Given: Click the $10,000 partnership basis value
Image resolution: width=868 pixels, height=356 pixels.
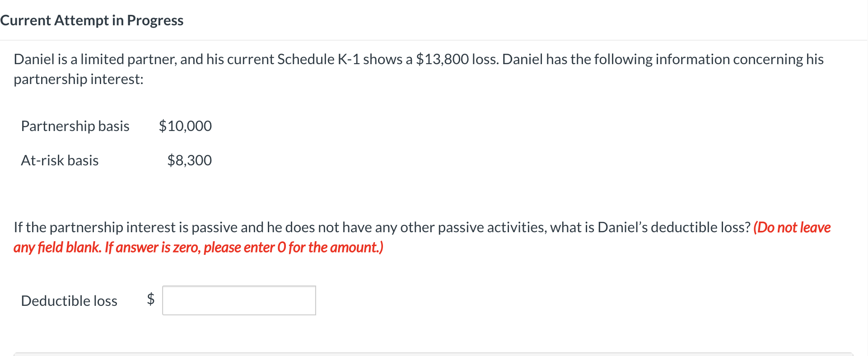Looking at the screenshot, I should point(185,126).
